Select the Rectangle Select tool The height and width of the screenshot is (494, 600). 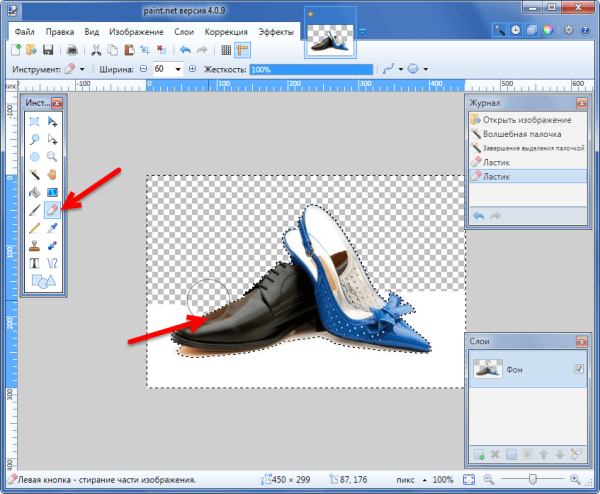click(x=35, y=122)
